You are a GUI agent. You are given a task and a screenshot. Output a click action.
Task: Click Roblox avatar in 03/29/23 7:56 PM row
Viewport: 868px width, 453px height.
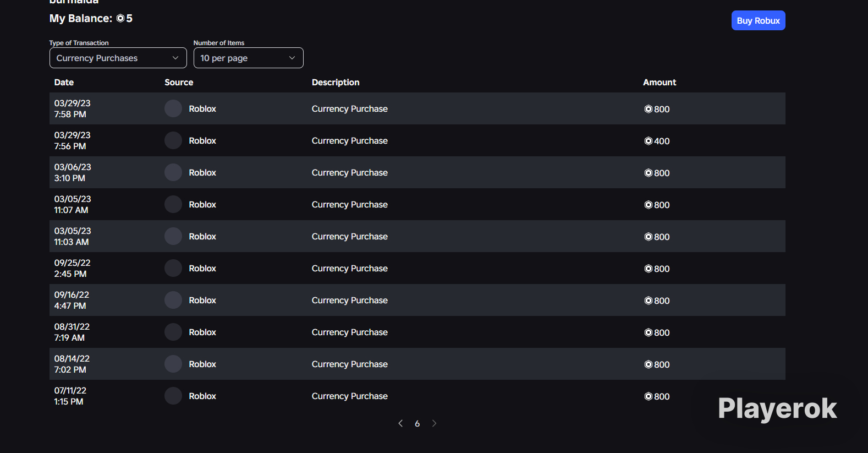coord(173,140)
